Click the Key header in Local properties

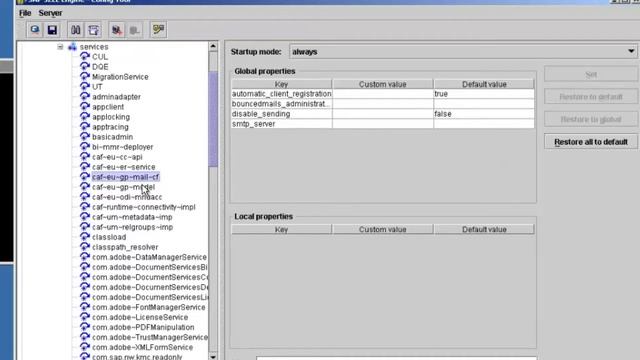(281, 229)
